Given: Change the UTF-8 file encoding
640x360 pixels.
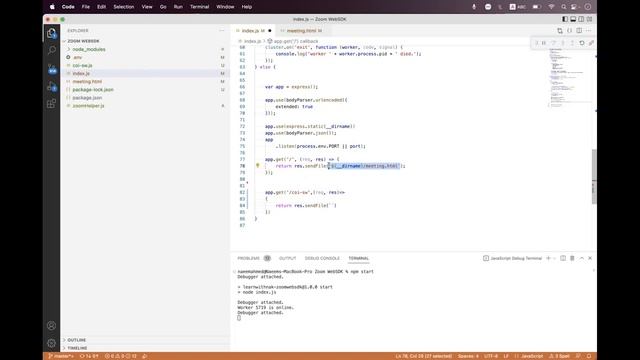Looking at the screenshot, I should point(491,356).
